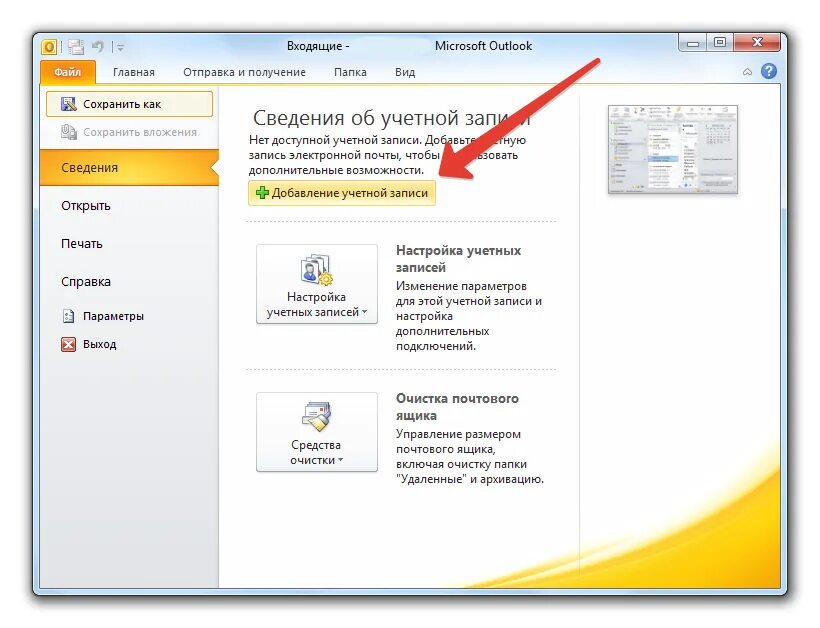Screen dimensions: 820x628
Task: Click the Параметры document icon
Action: click(69, 316)
